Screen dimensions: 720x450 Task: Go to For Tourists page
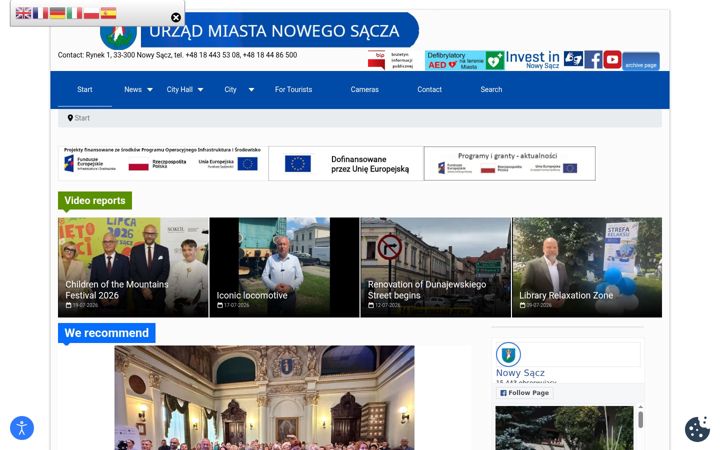coord(293,90)
